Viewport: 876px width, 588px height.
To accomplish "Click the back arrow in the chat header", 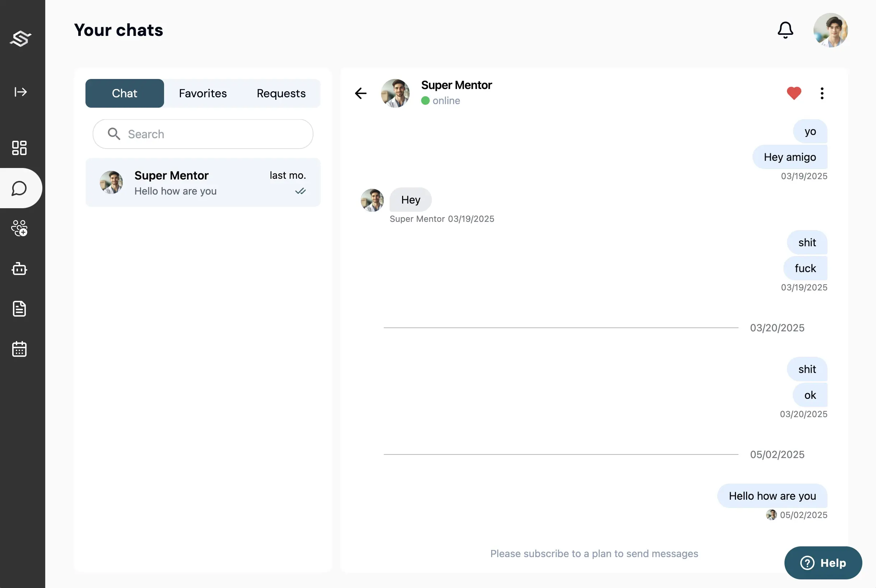I will pos(360,93).
